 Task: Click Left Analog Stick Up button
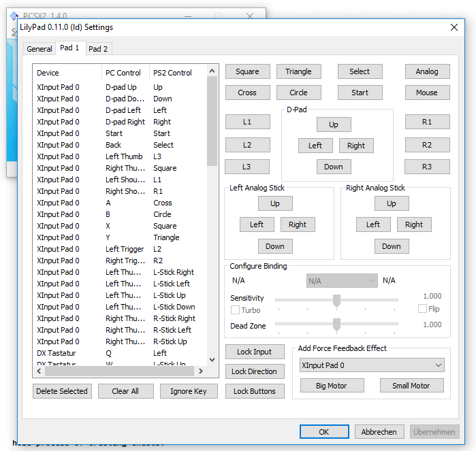tap(275, 203)
